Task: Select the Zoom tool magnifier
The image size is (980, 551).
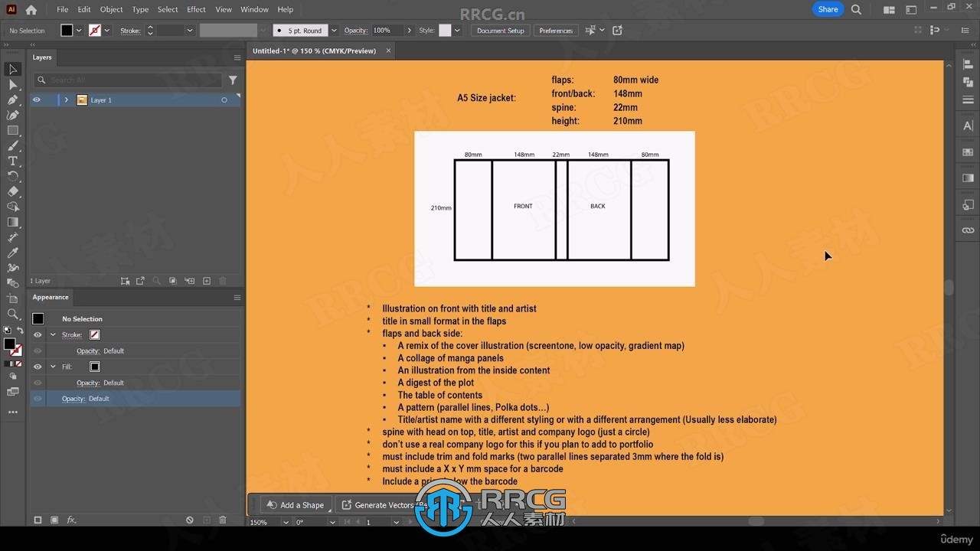Action: [x=12, y=314]
